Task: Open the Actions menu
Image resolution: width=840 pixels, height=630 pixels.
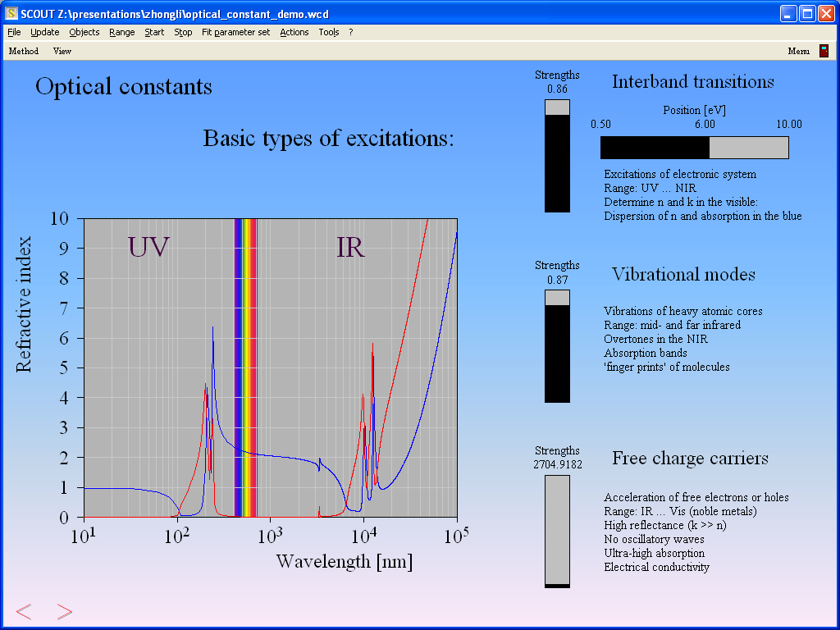Action: pyautogui.click(x=294, y=32)
